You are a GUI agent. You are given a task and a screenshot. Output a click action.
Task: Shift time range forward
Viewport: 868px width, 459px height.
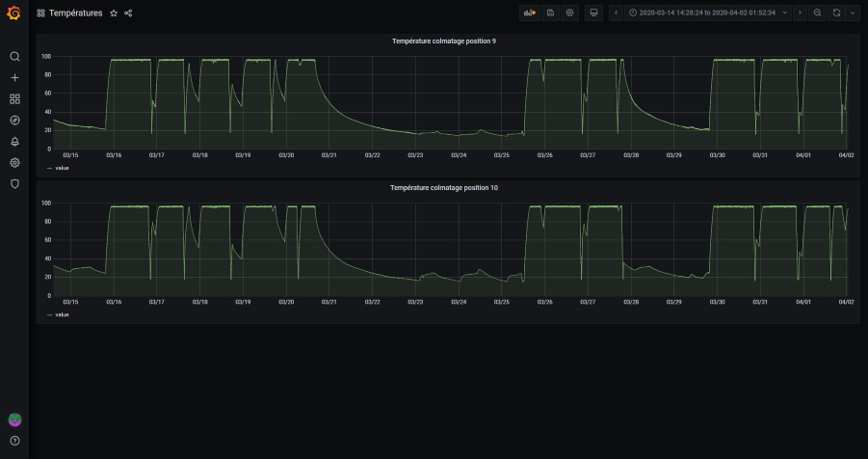(x=800, y=13)
